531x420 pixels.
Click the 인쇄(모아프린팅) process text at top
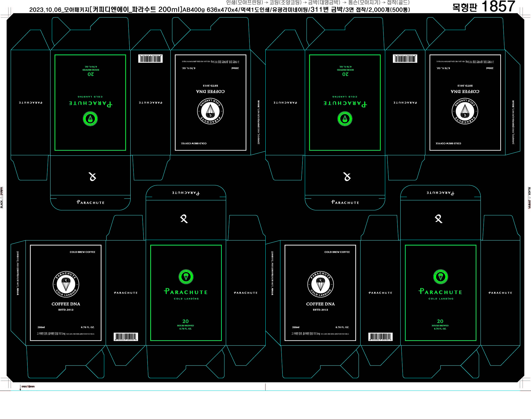[244, 2]
